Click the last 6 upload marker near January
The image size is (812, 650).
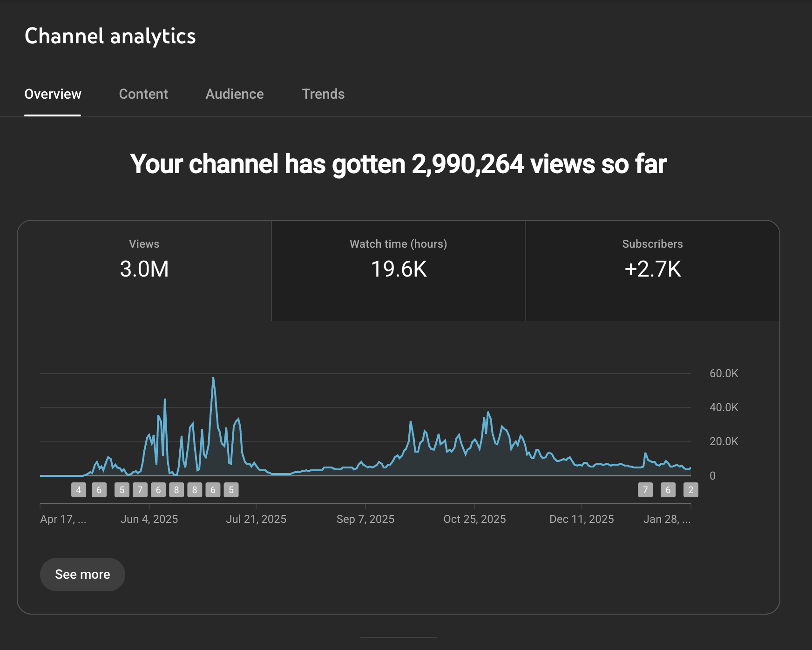point(668,489)
